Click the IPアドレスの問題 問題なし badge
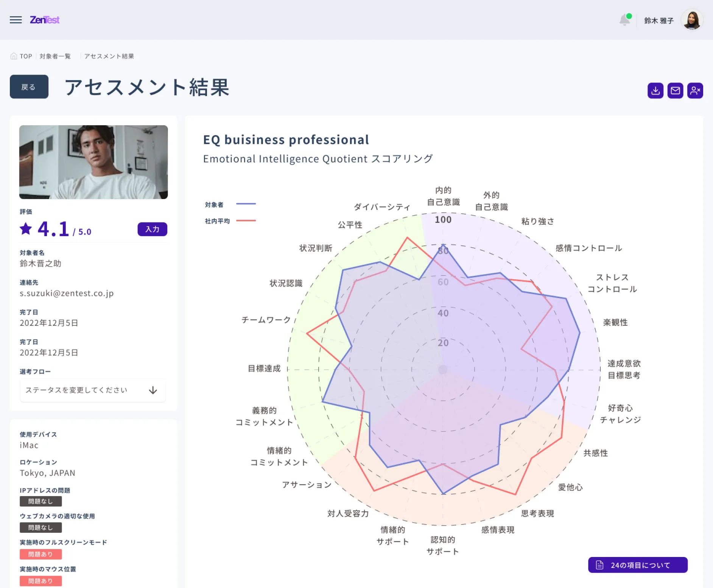The height and width of the screenshot is (588, 713). pyautogui.click(x=41, y=501)
